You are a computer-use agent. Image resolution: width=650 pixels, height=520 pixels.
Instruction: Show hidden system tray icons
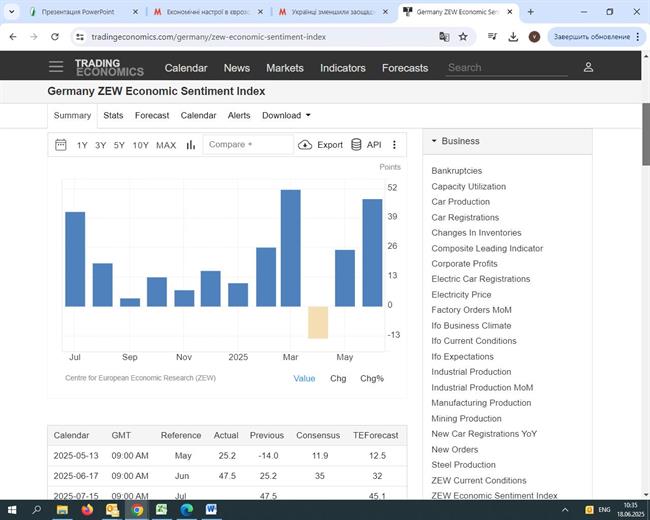pos(565,510)
